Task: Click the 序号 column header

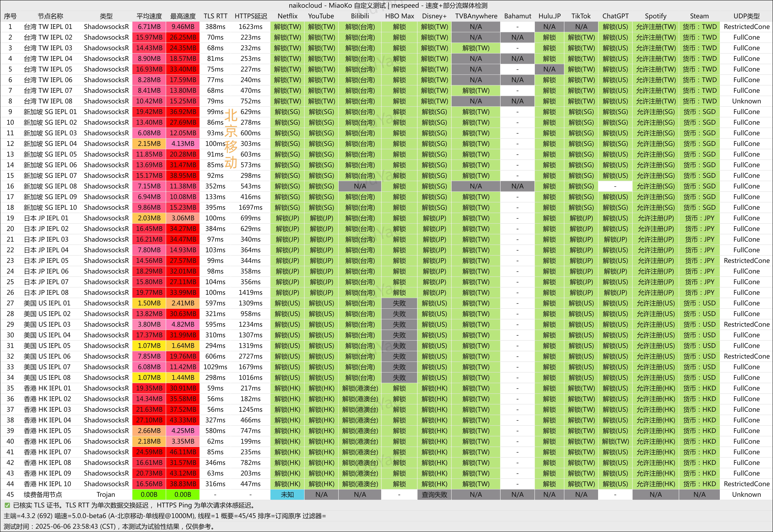Action: point(10,16)
